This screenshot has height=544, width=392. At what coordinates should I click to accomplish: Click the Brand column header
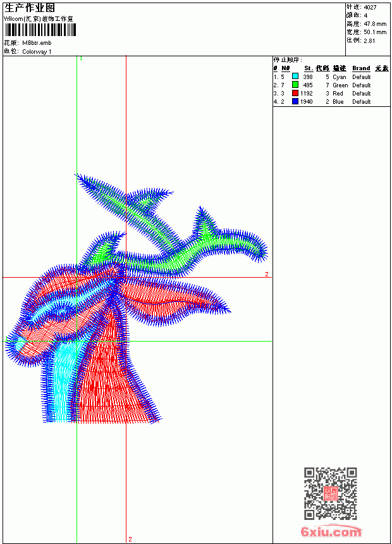pyautogui.click(x=361, y=68)
